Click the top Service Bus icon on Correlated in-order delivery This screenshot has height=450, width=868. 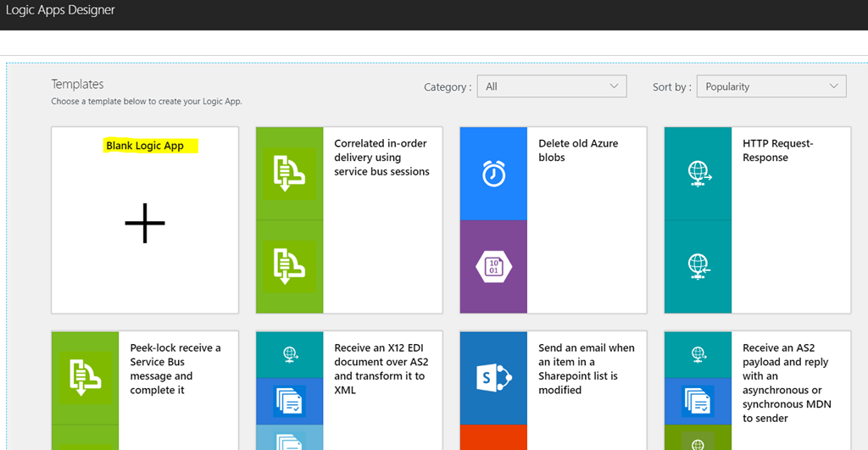click(289, 174)
